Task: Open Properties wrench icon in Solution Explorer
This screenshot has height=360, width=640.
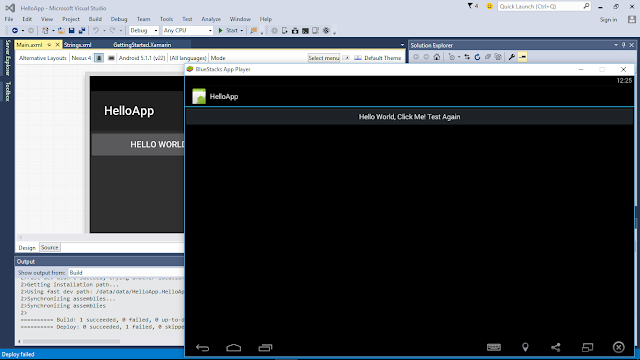Action: (511, 57)
